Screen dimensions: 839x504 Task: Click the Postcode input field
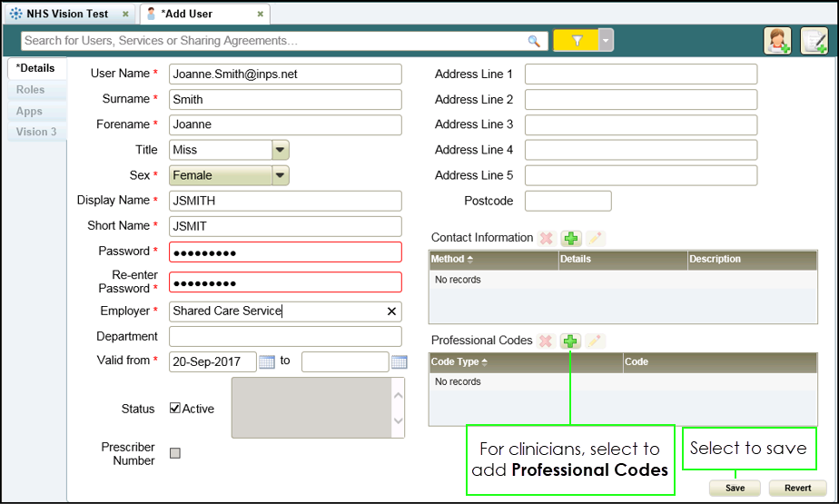568,201
